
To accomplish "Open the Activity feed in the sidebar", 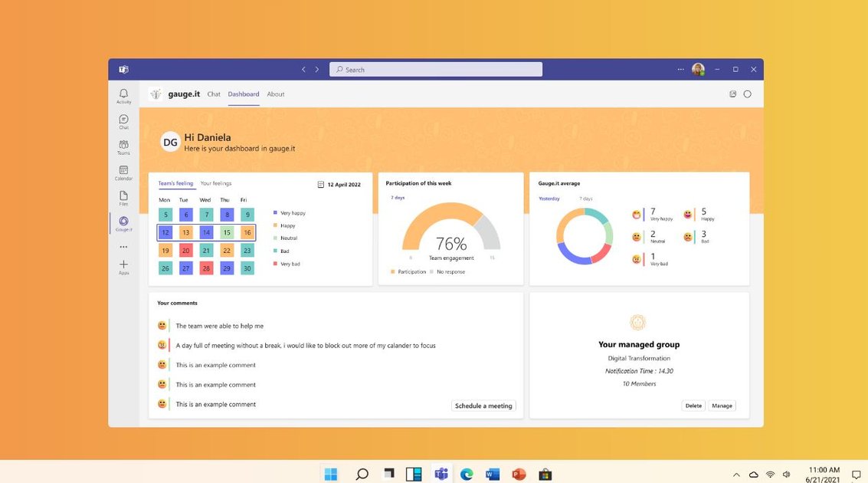I will click(123, 94).
